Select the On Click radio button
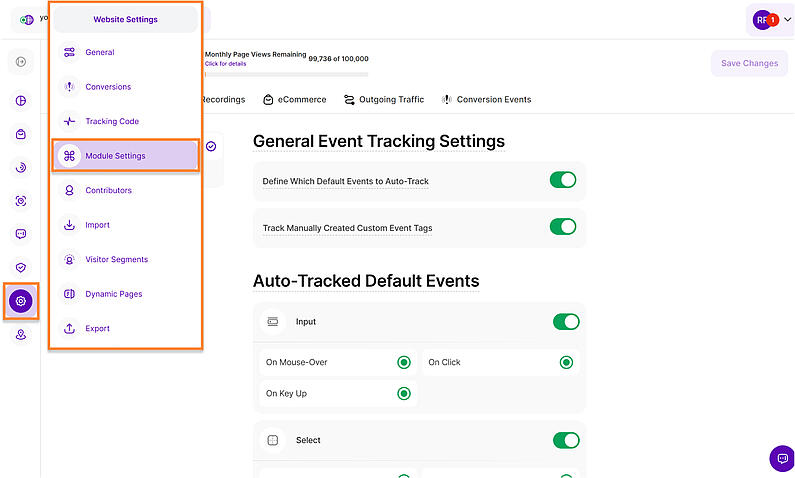This screenshot has height=478, width=795. tap(566, 362)
